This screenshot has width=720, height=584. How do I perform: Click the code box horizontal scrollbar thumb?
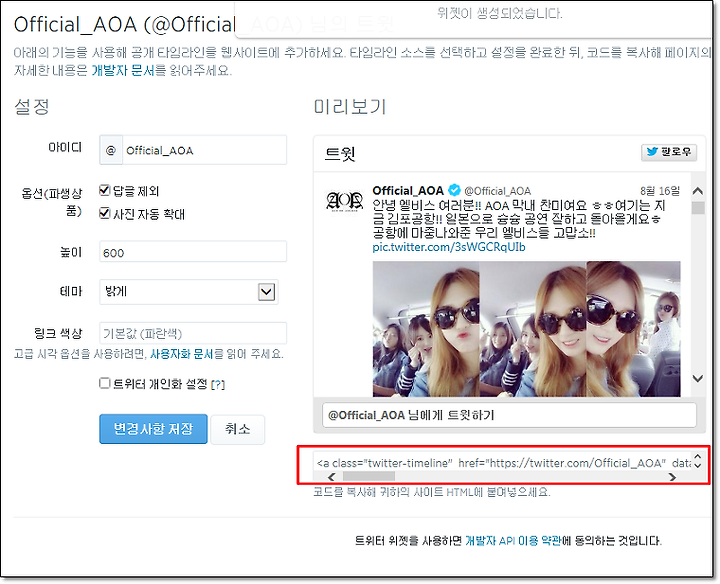[369, 477]
